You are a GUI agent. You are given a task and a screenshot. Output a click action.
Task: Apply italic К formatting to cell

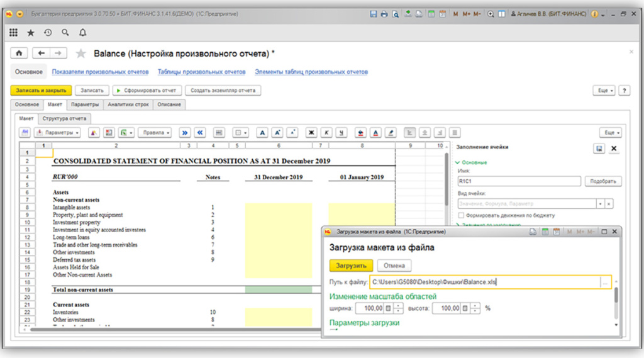click(326, 133)
